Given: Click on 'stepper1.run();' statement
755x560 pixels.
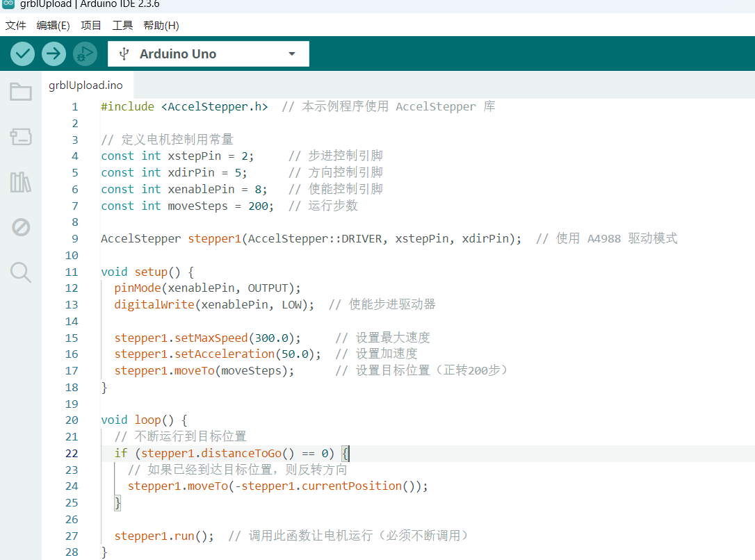Looking at the screenshot, I should [164, 536].
